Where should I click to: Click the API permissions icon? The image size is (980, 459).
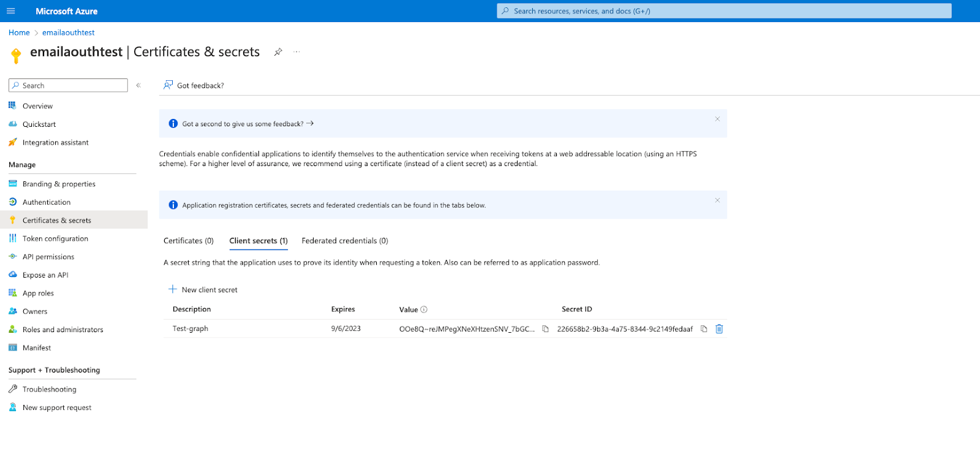click(x=12, y=256)
